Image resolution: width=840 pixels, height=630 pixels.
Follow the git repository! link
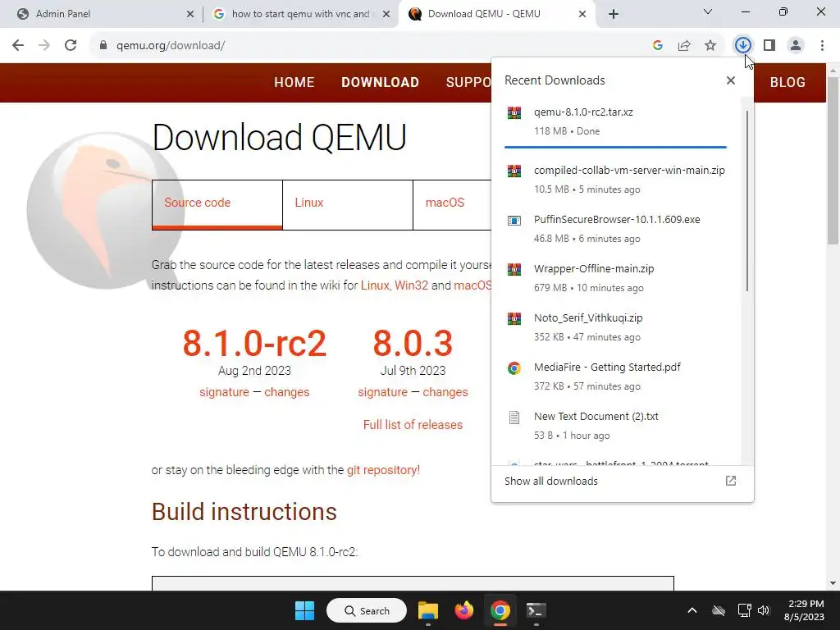(x=383, y=470)
